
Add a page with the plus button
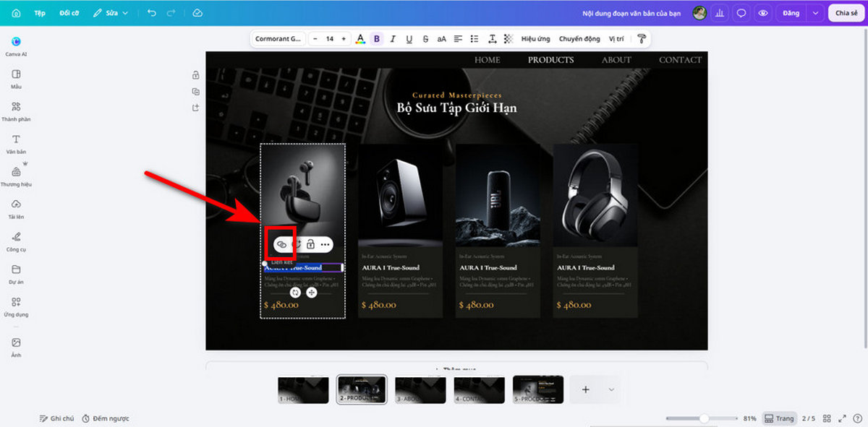coord(586,389)
